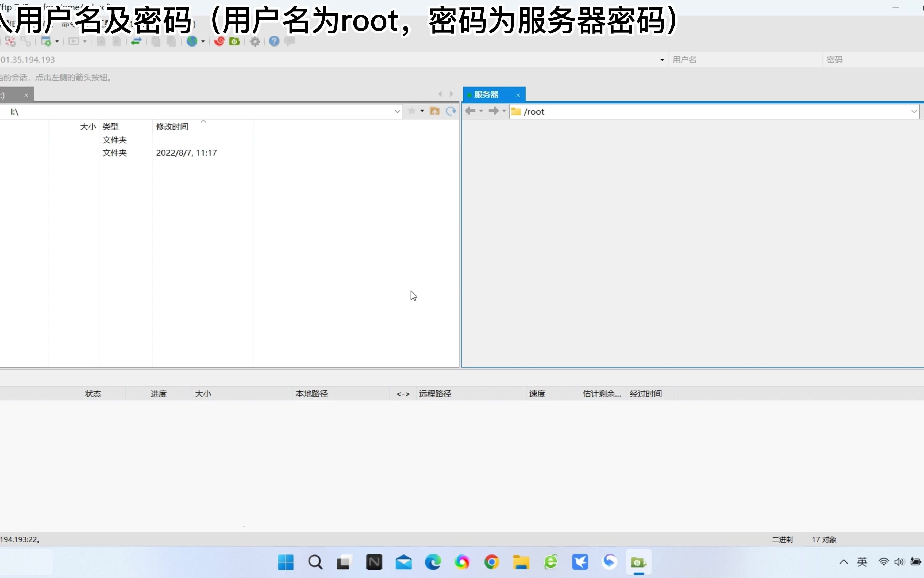
Task: Click the 速度 transfer column header
Action: coord(552,394)
